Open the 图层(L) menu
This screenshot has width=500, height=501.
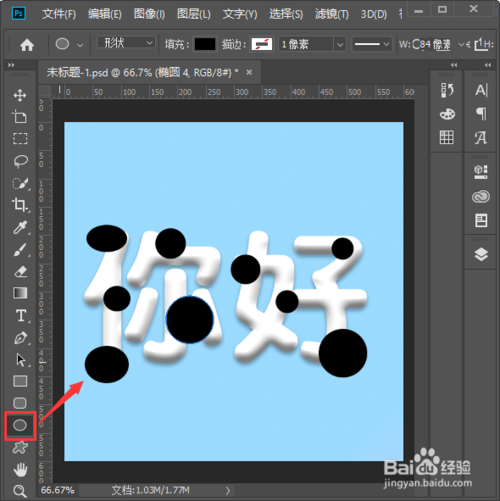(x=194, y=14)
